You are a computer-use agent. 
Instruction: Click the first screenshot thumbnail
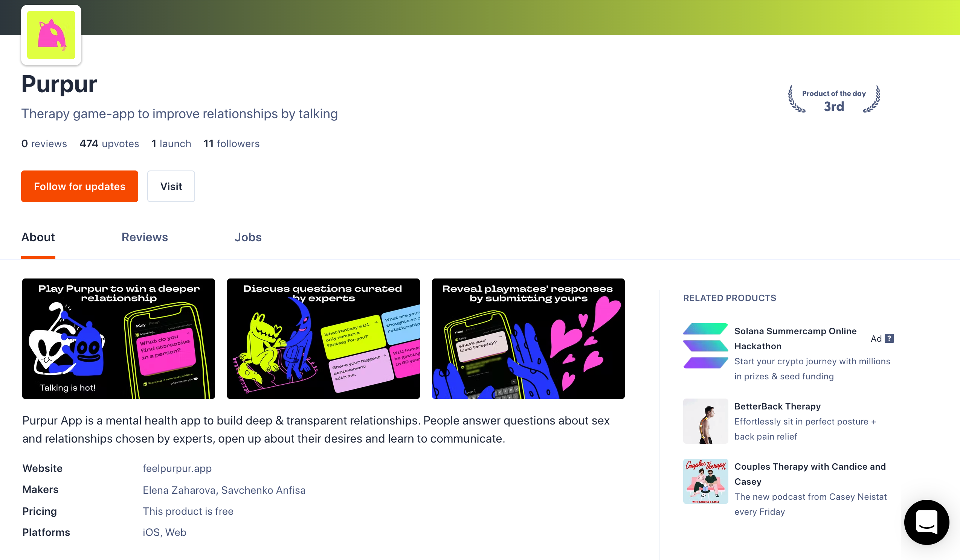(118, 338)
